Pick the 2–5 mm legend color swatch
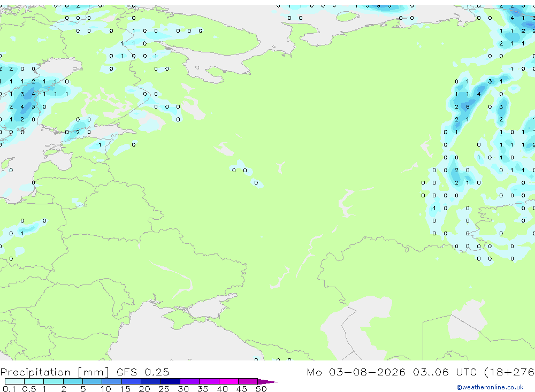 click(73, 381)
